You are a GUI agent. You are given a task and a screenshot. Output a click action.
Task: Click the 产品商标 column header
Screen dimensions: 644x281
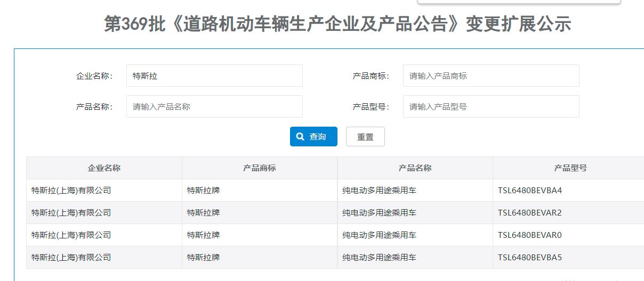[x=260, y=168]
